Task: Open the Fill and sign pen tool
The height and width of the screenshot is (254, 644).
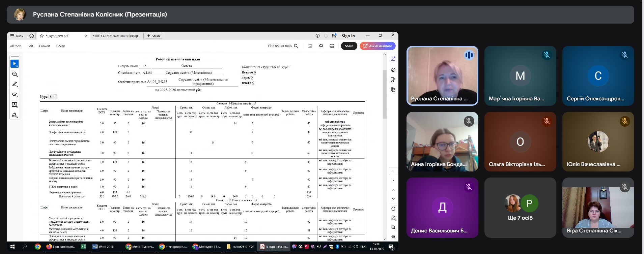Action: pos(15,115)
